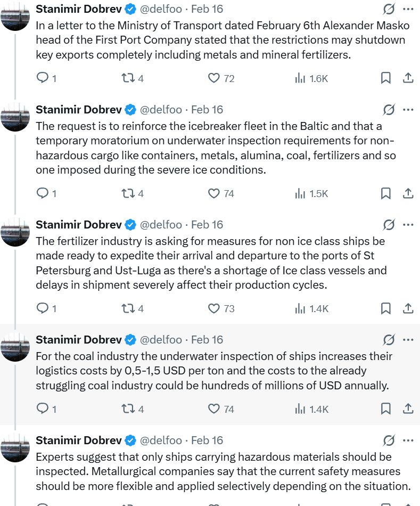This screenshot has height=506, width=420.
Task: Open more menu on hazardous materials tweet
Action: pos(408,440)
